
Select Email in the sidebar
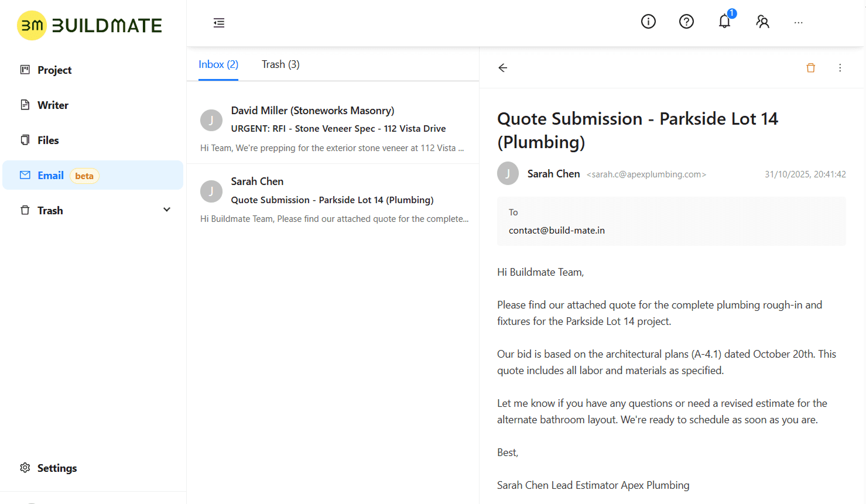tap(93, 175)
